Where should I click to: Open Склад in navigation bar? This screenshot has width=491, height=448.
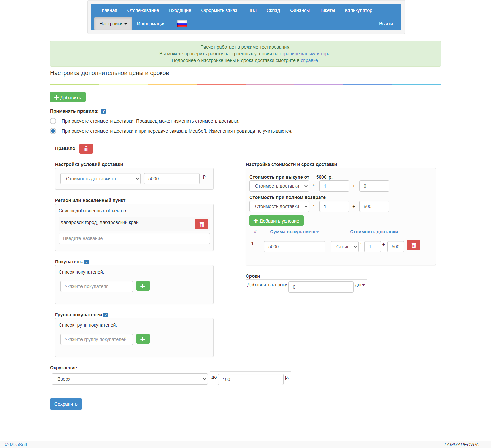[273, 10]
